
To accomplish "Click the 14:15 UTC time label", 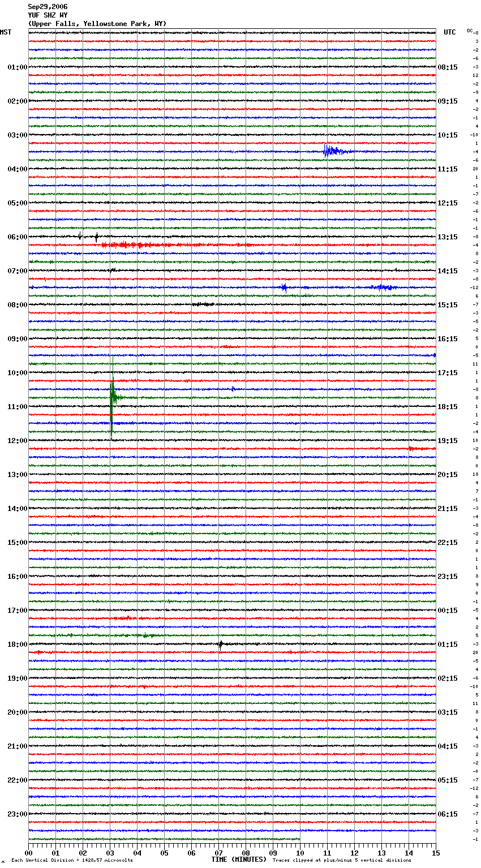I will click(448, 271).
